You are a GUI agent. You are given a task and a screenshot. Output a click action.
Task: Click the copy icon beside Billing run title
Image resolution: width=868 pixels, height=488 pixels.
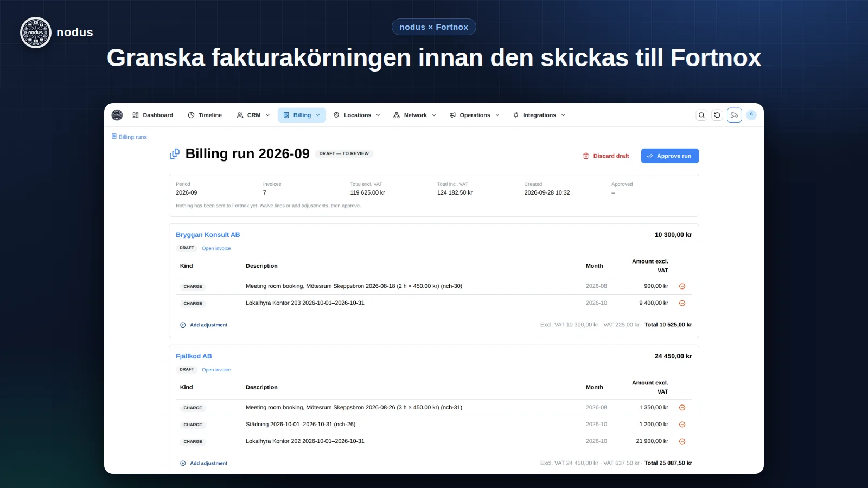[175, 154]
